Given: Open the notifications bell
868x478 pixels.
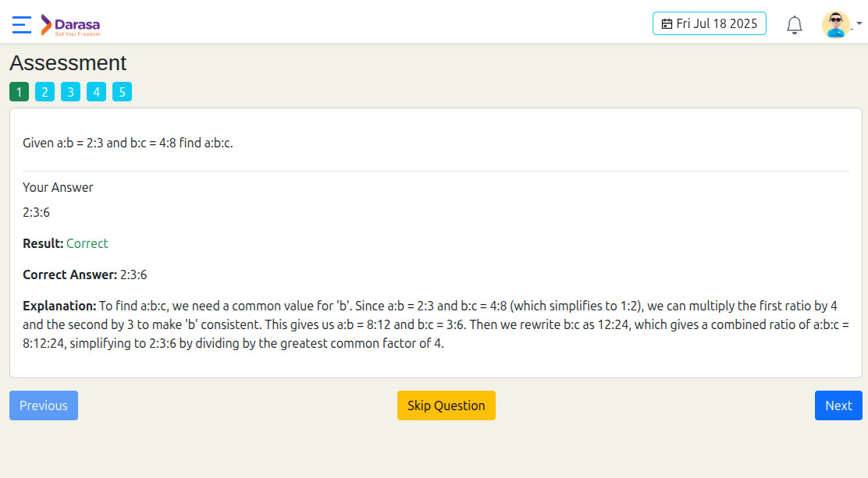Looking at the screenshot, I should tap(795, 25).
